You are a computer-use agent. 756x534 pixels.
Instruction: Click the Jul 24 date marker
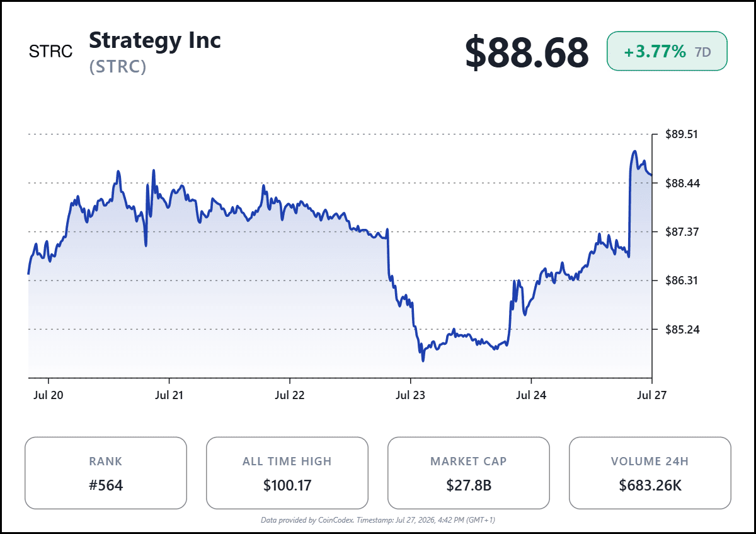[531, 395]
